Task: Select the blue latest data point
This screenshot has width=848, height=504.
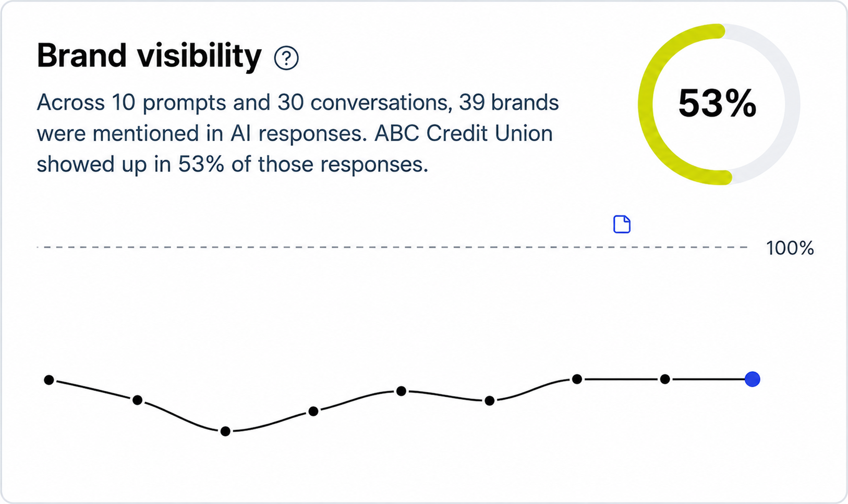Action: pos(752,379)
